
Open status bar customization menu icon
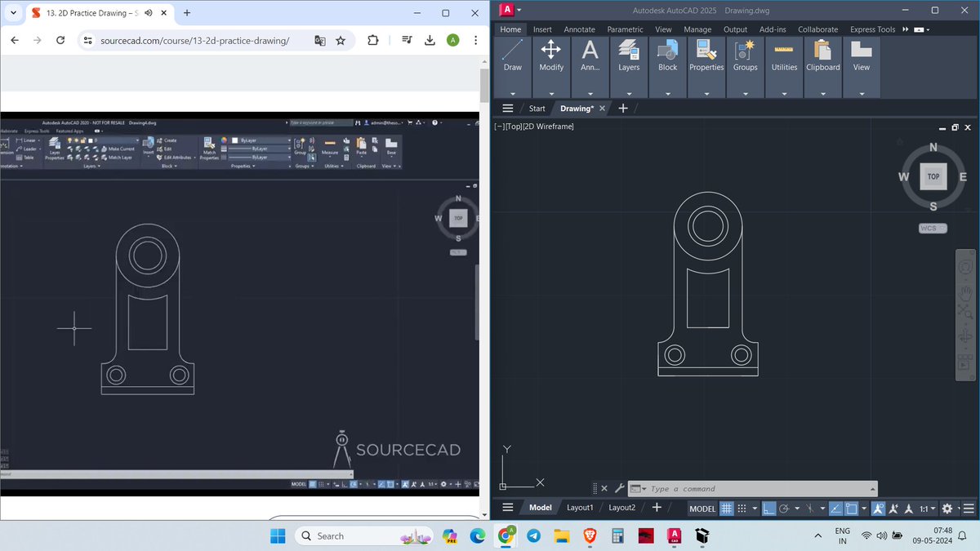(969, 509)
